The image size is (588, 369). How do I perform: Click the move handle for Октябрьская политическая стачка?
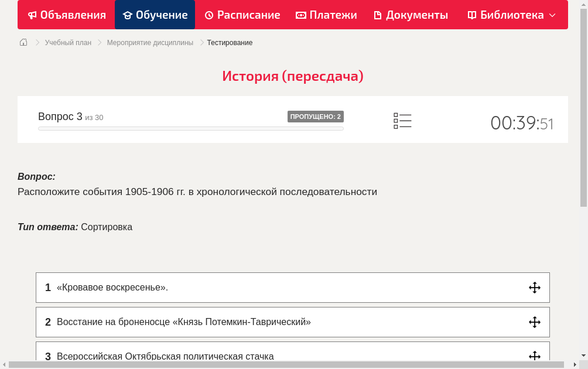click(x=534, y=356)
